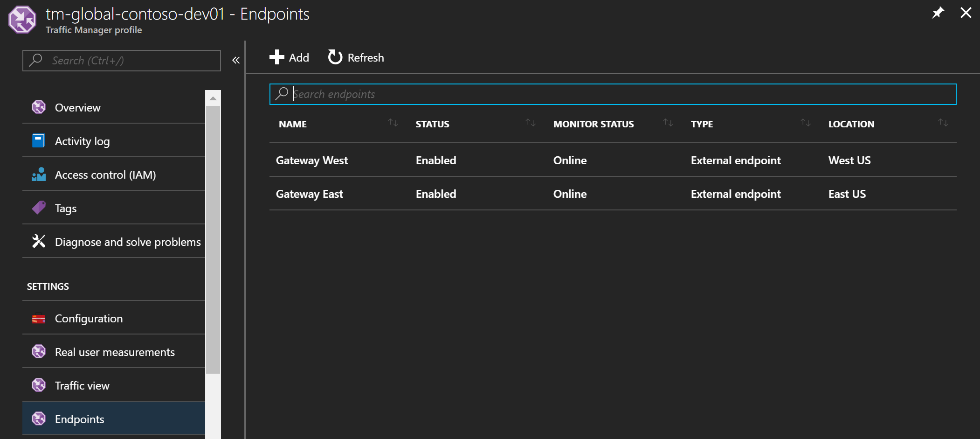The image size is (980, 439).
Task: Focus the Search endpoints field
Action: [x=613, y=94]
